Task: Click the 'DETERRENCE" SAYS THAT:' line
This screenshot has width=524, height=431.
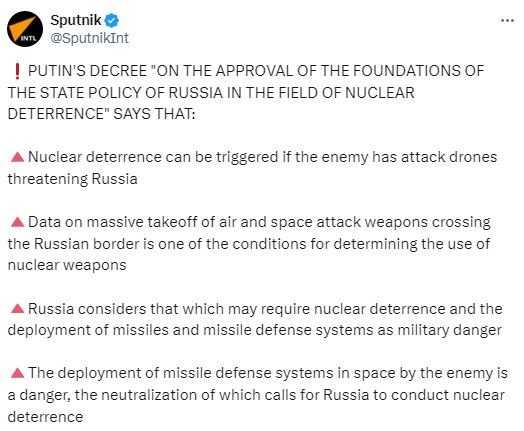Action: 101,114
